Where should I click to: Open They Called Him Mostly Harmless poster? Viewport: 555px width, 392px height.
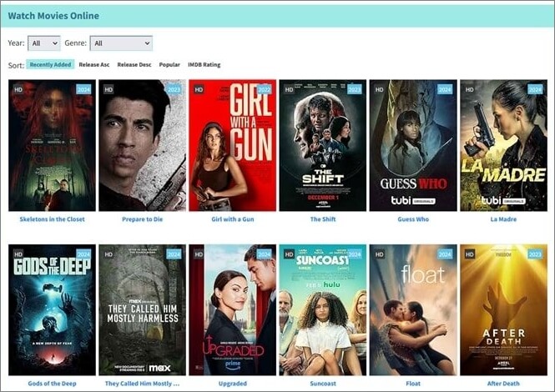click(x=142, y=309)
